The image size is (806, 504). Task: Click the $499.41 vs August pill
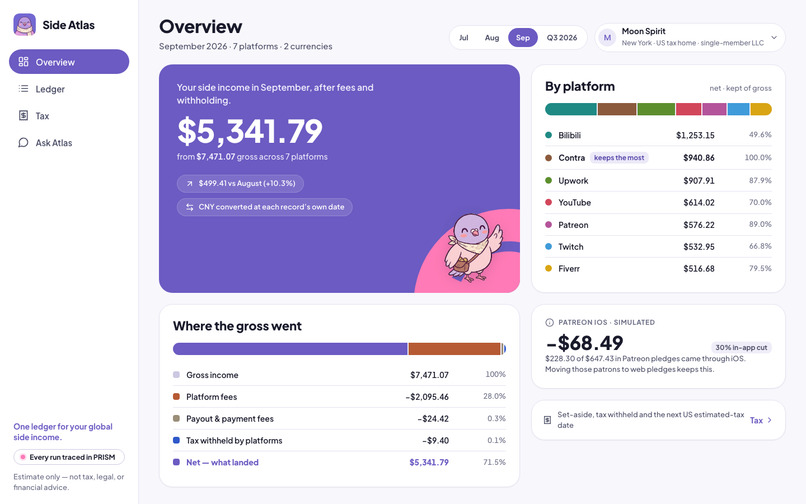(240, 184)
